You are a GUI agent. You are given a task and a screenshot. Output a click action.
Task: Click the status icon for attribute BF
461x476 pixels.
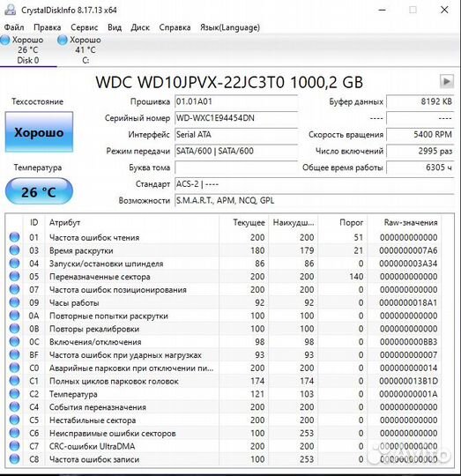(14, 354)
